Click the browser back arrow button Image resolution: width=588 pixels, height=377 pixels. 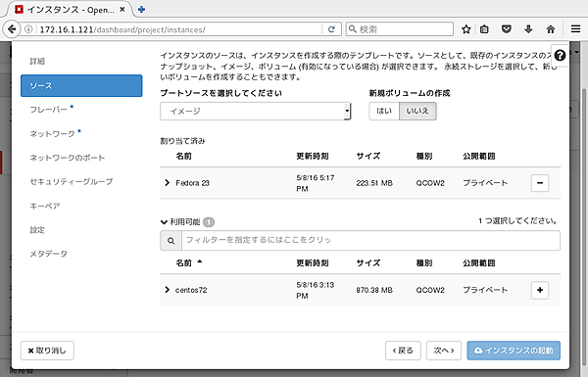pos(12,29)
